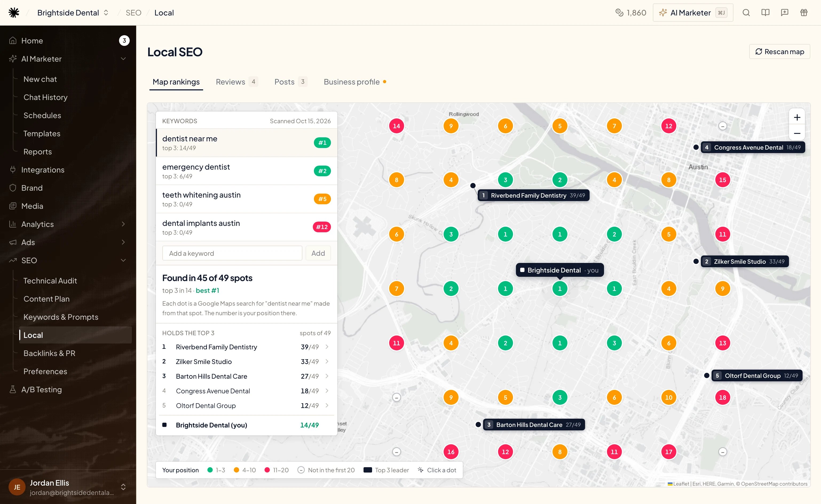Open Barton Hills Dental Care row

(247, 376)
